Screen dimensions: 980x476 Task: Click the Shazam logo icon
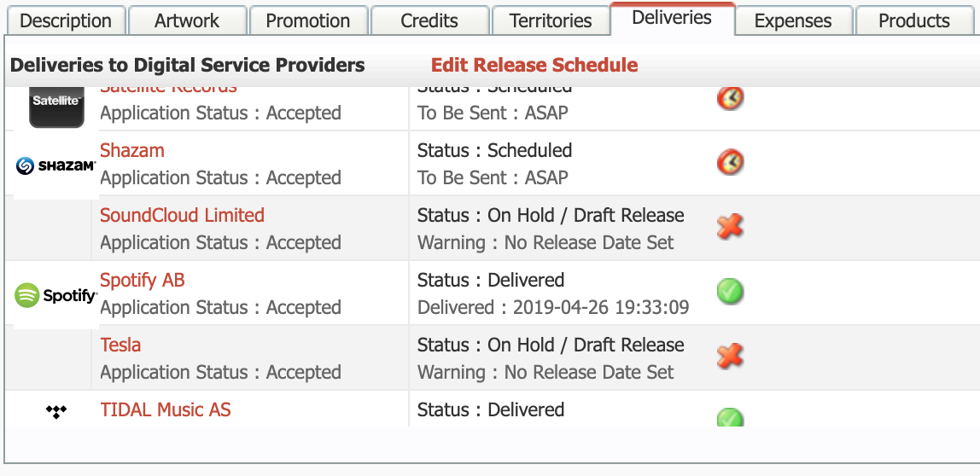(55, 165)
